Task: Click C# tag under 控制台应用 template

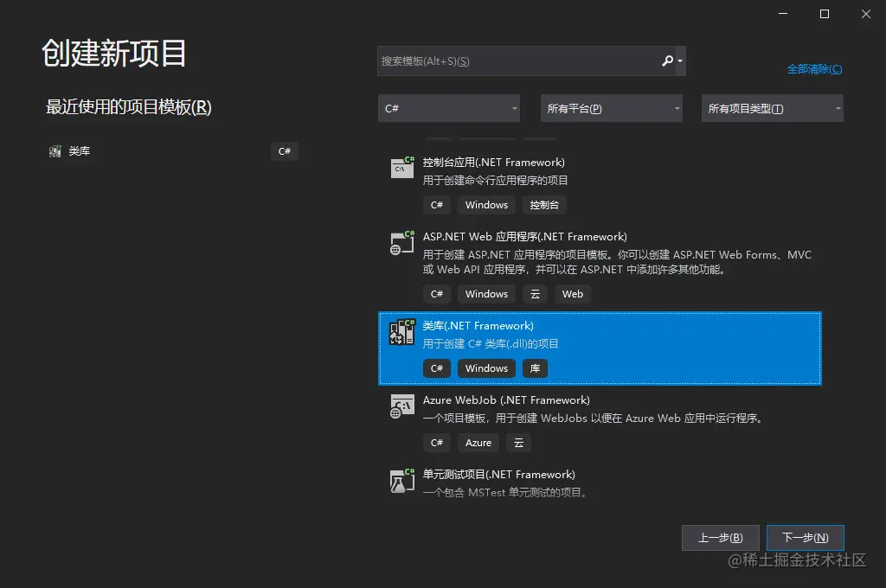Action: point(437,205)
